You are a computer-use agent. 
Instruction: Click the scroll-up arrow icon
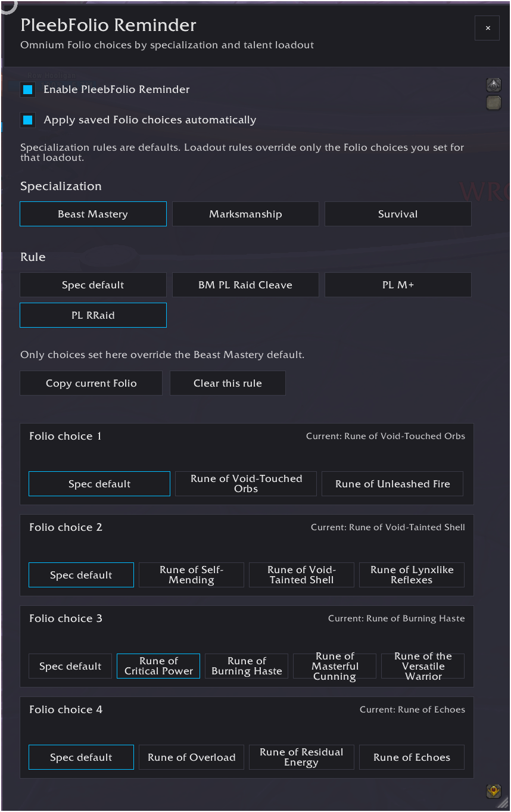point(493,85)
